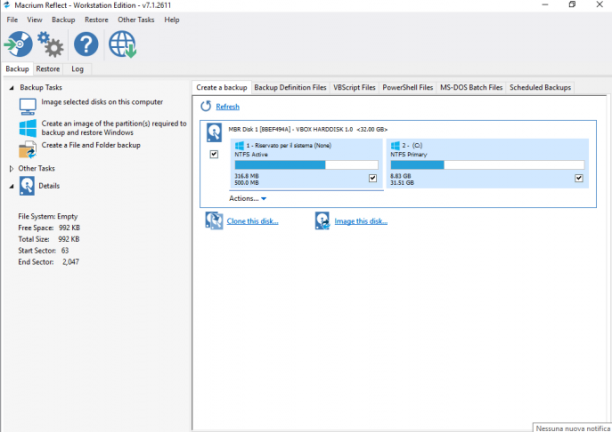This screenshot has width=612, height=432.
Task: Click Create an image of partitions for Windows
Action: [x=114, y=128]
